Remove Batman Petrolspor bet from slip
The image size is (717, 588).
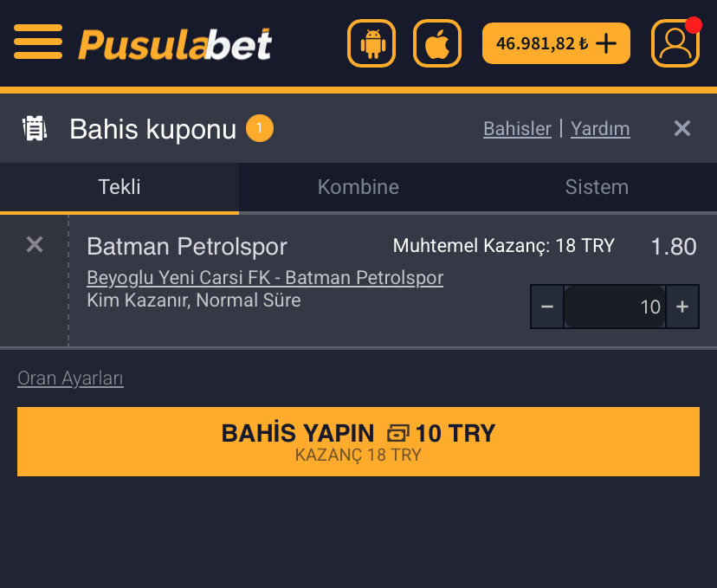click(x=35, y=244)
